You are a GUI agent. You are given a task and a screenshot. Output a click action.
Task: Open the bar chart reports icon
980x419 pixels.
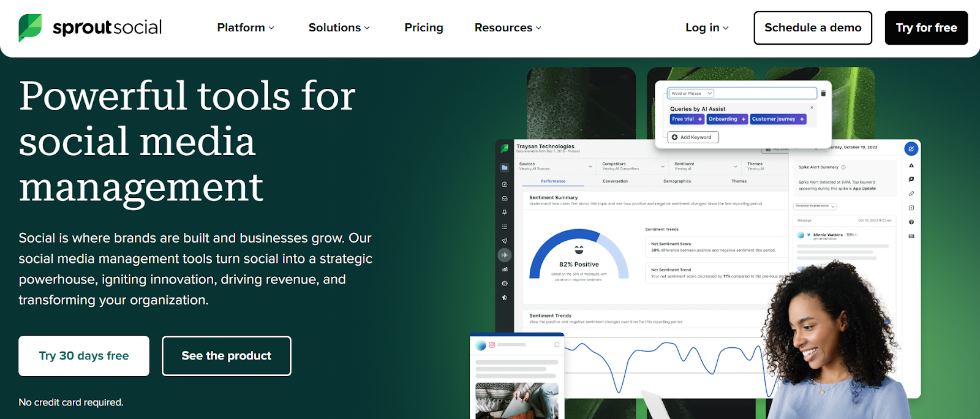[x=505, y=269]
